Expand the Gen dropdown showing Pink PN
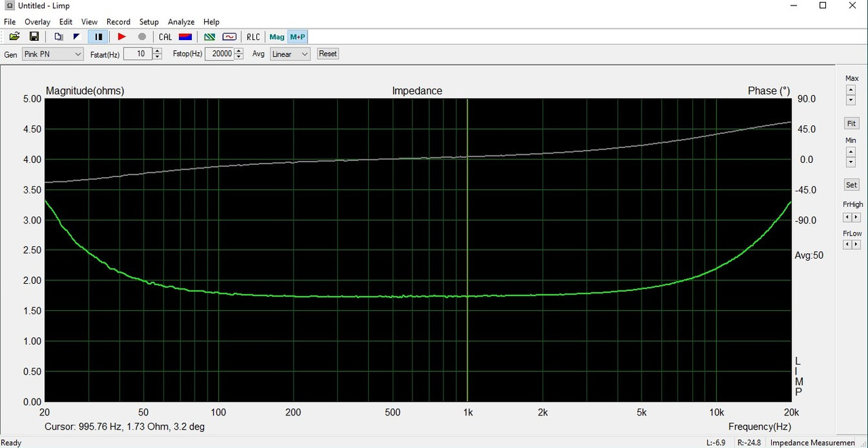The image size is (868, 448). click(52, 54)
